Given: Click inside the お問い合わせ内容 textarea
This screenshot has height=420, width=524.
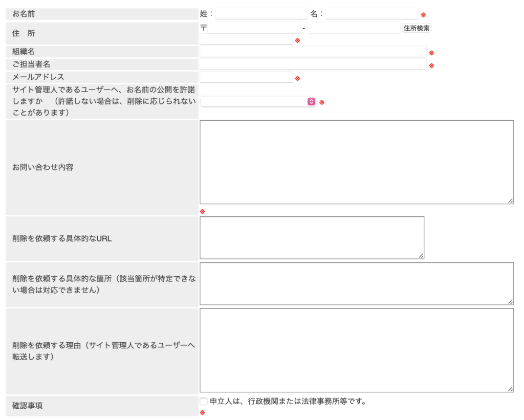Looking at the screenshot, I should coord(357,161).
